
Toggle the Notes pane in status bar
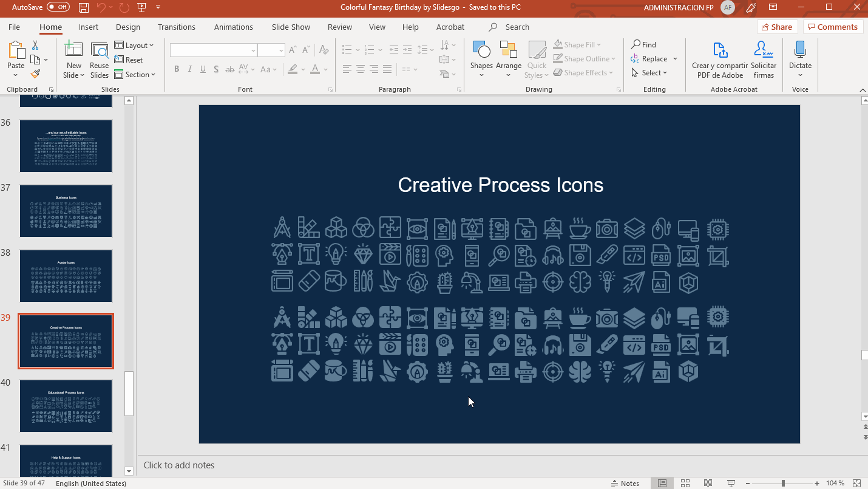[x=624, y=483]
